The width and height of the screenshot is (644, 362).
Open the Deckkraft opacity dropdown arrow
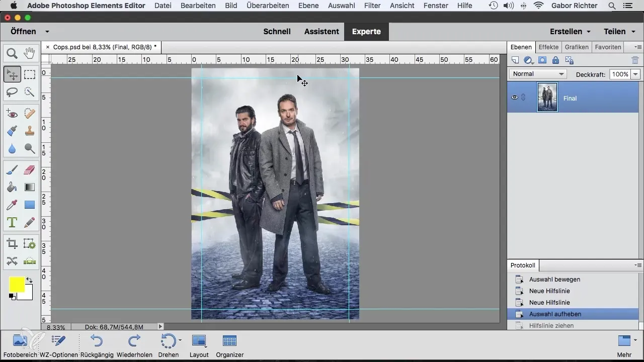635,74
